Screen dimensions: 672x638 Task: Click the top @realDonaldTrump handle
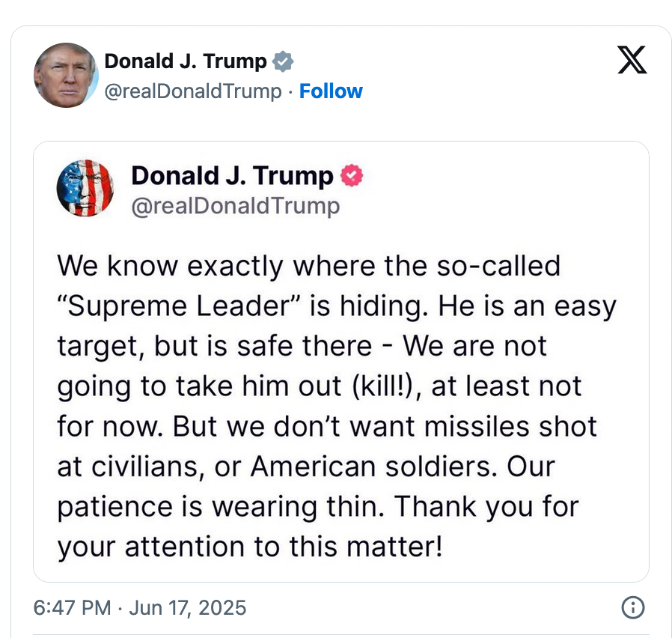[193, 91]
